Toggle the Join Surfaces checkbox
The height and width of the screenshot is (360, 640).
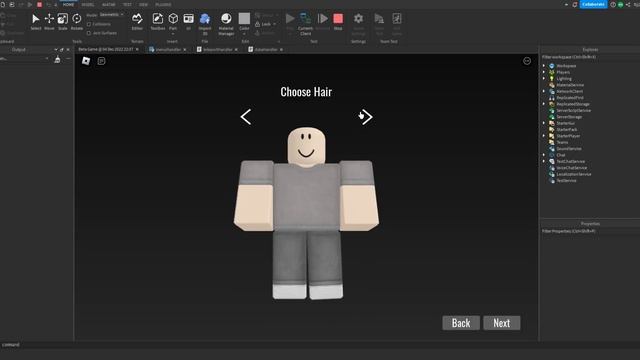pyautogui.click(x=89, y=33)
